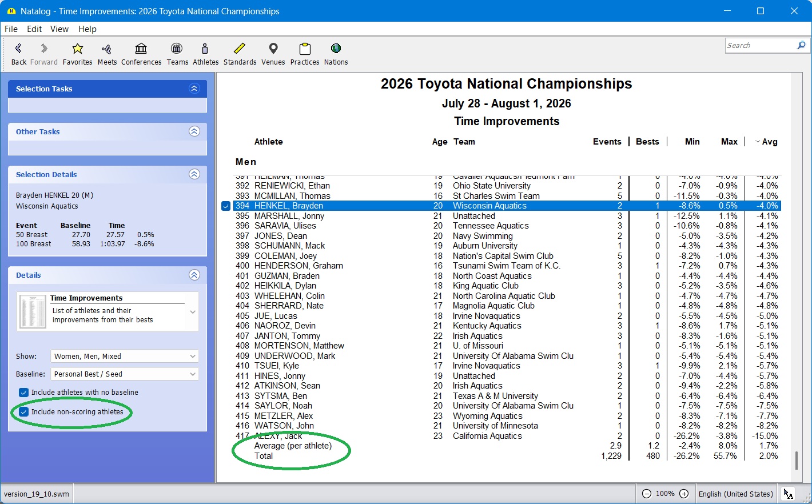Select the SHERRARD, Nate row
812x504 pixels.
coord(507,306)
